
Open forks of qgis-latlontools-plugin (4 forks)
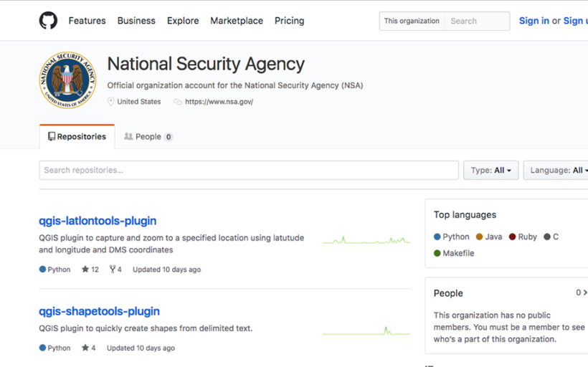pos(115,270)
